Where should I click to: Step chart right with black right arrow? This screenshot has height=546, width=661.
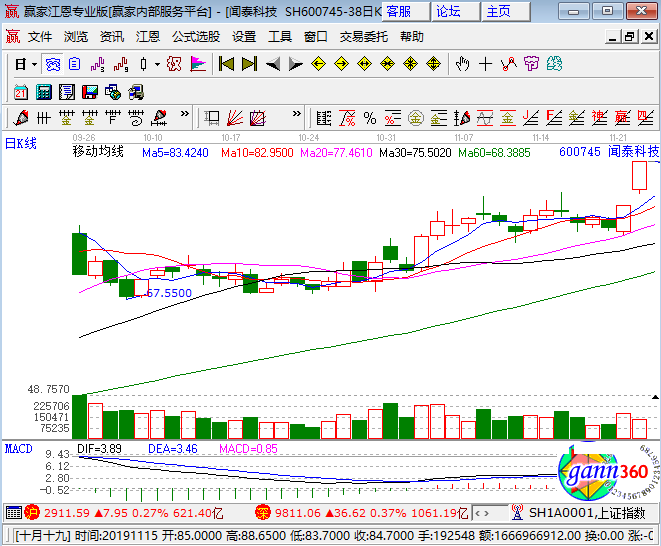coord(296,65)
